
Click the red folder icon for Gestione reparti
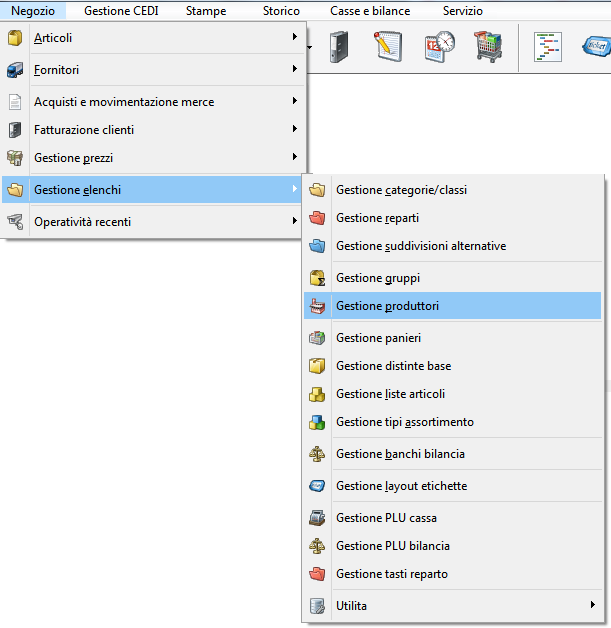[x=318, y=218]
